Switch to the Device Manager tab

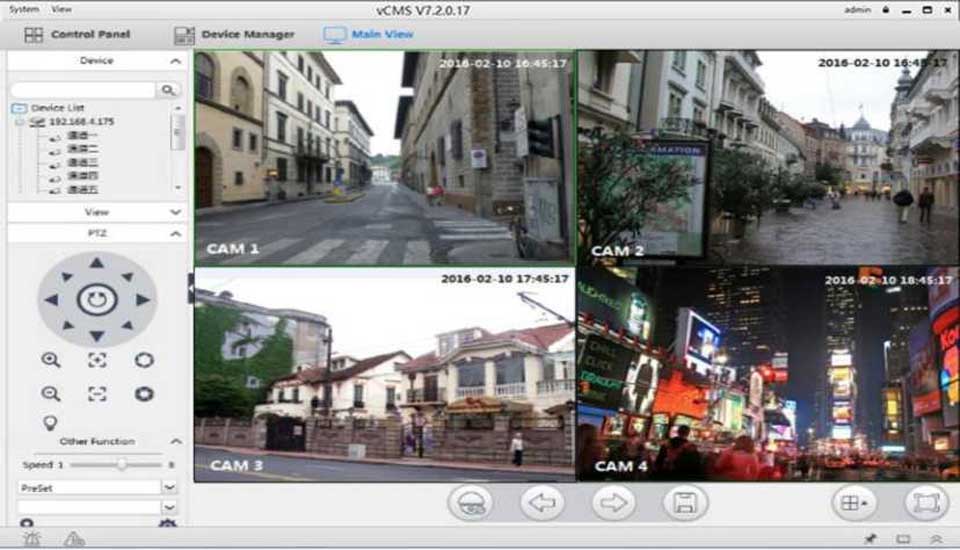[x=235, y=34]
